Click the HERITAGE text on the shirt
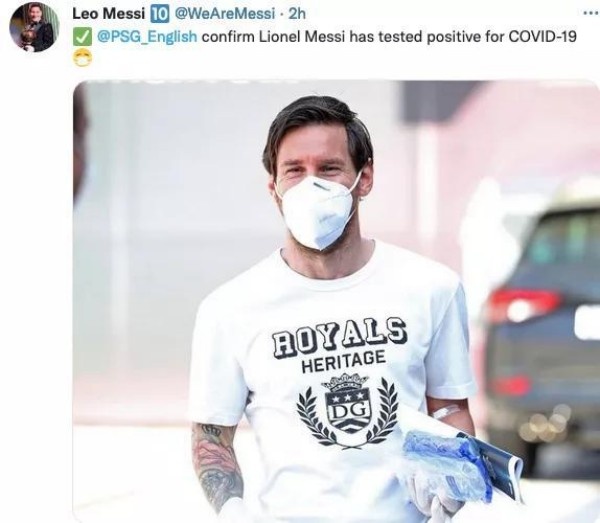Viewport: 600px width, 523px height. point(344,362)
